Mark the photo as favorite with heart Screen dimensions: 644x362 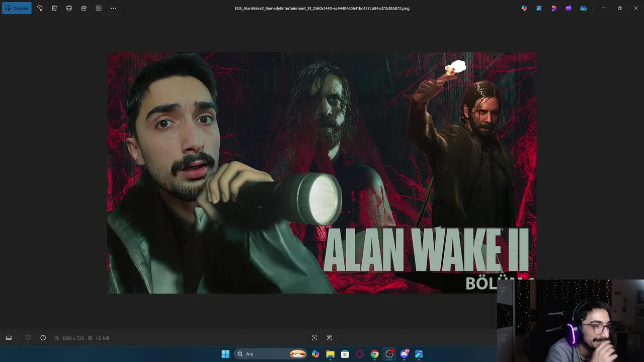coord(28,338)
